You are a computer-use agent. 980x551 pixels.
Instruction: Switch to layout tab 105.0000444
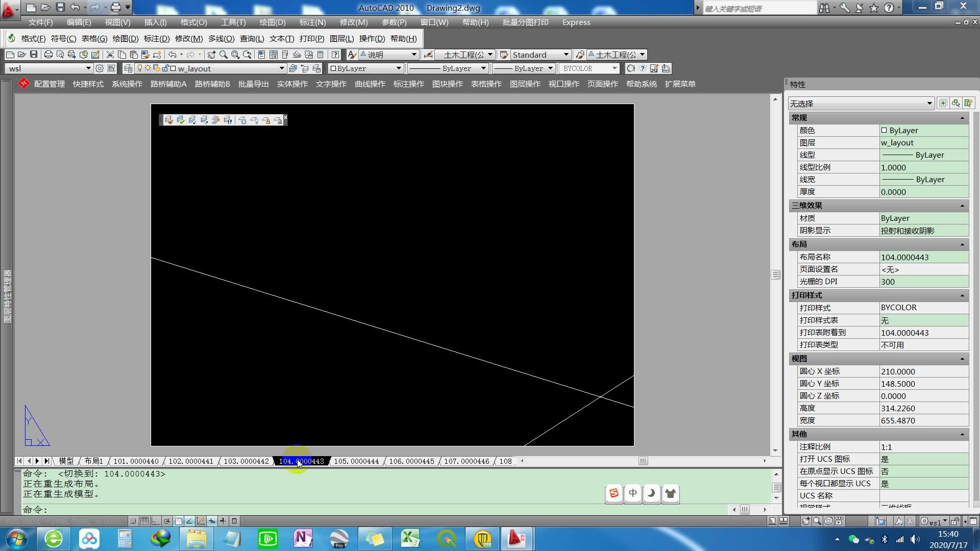[356, 461]
